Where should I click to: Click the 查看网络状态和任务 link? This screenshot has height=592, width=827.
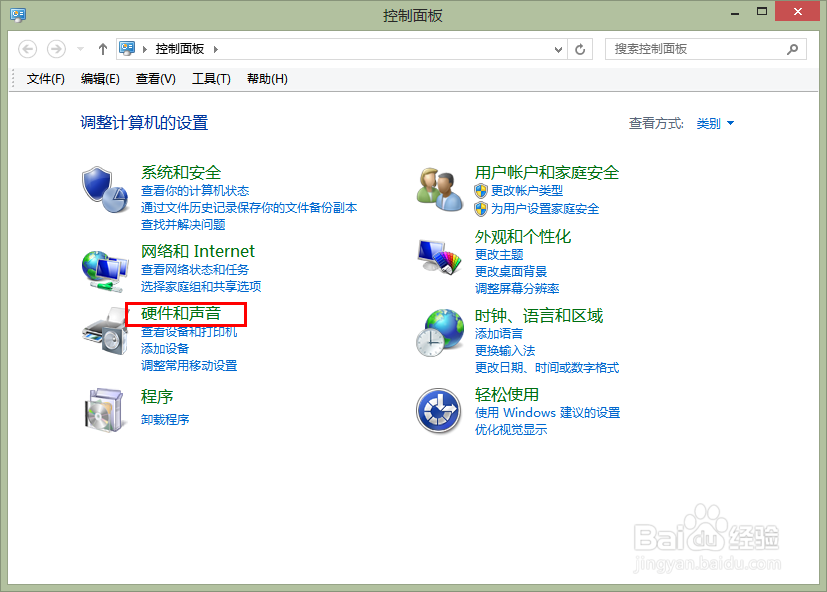(195, 270)
